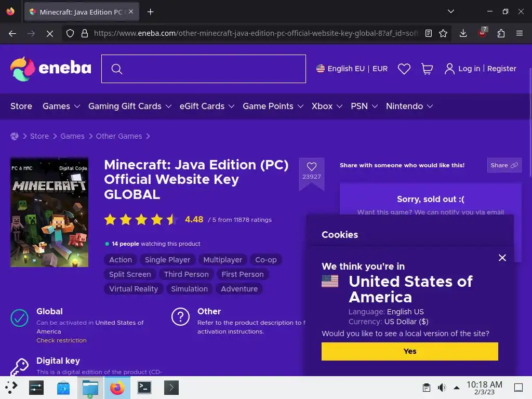Expand the Games menu
This screenshot has height=399, width=532.
61,106
